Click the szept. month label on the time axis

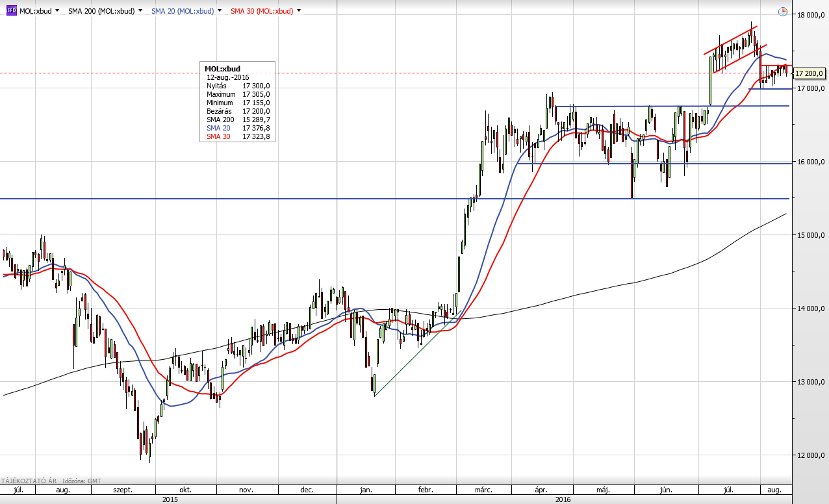pos(122,490)
